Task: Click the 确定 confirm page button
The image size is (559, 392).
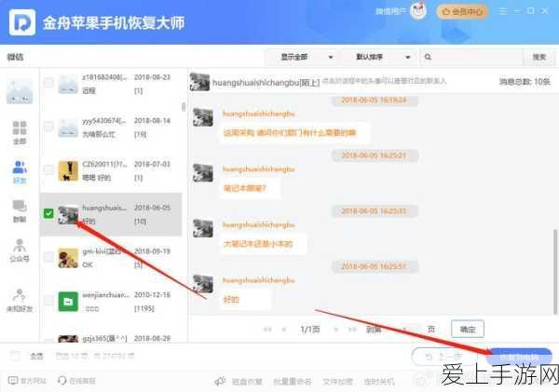Action: click(468, 329)
